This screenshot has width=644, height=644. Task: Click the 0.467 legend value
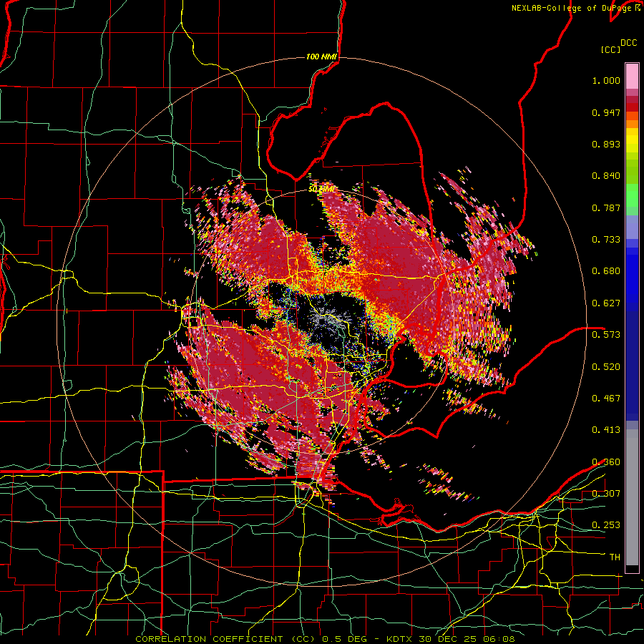point(606,399)
